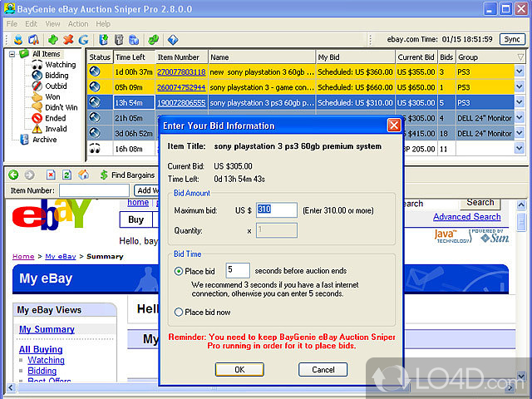Open the row dropdown for the 3d 06h 52m item
The width and height of the screenshot is (532, 399).
(519, 133)
